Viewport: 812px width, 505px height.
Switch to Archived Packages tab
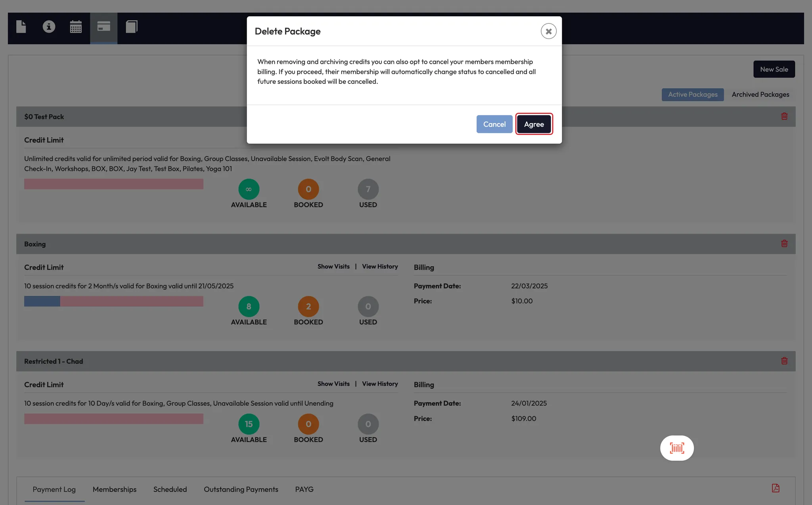[760, 94]
